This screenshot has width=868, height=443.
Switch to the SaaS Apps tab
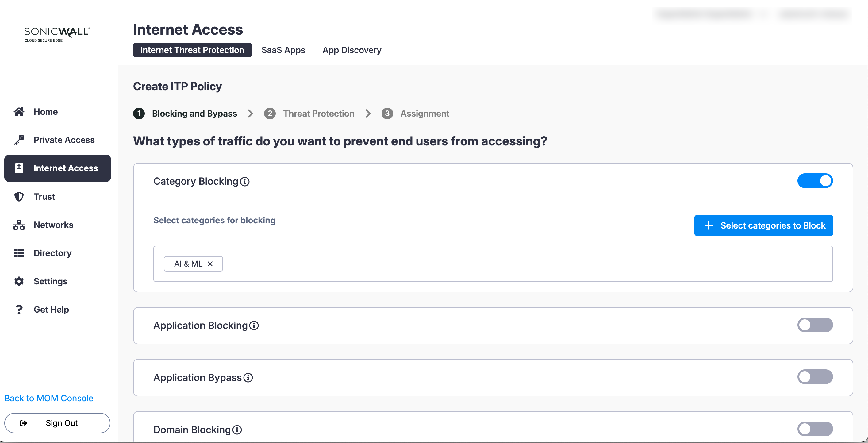tap(283, 50)
